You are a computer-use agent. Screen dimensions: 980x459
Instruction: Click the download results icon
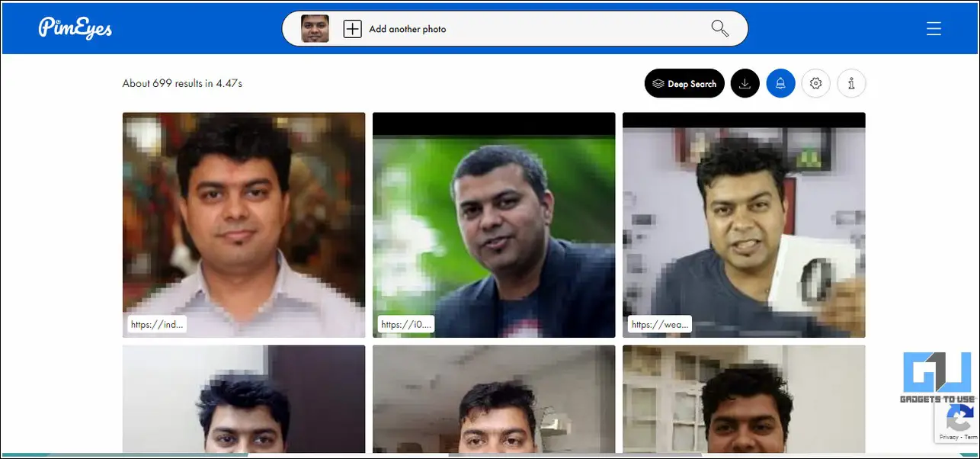tap(745, 84)
